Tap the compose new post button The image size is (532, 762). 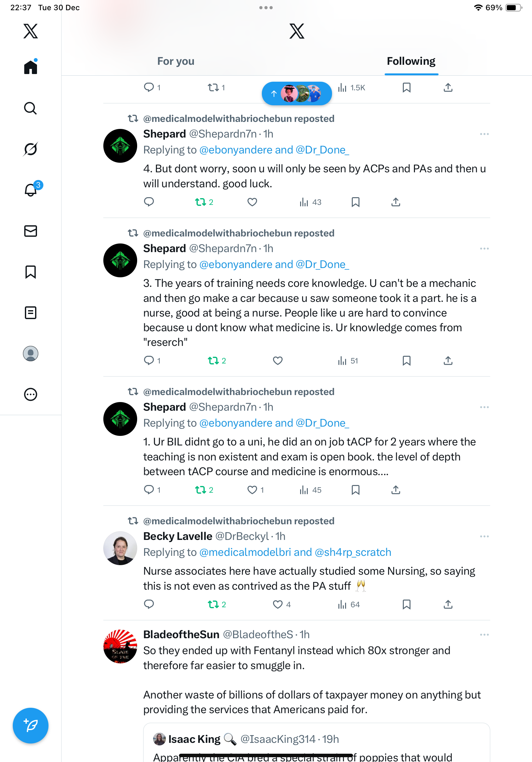click(31, 726)
